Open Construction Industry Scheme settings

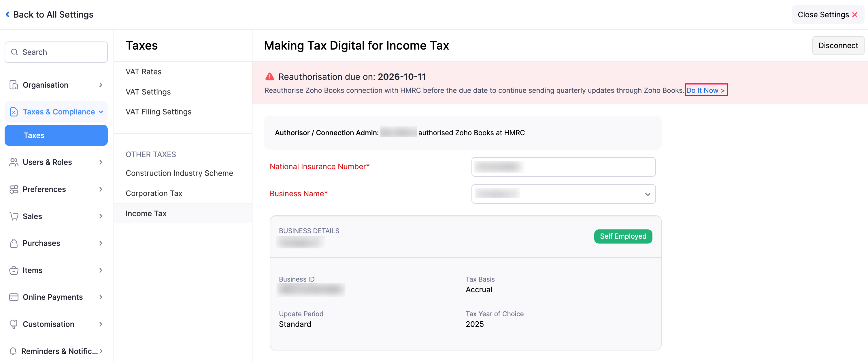179,173
